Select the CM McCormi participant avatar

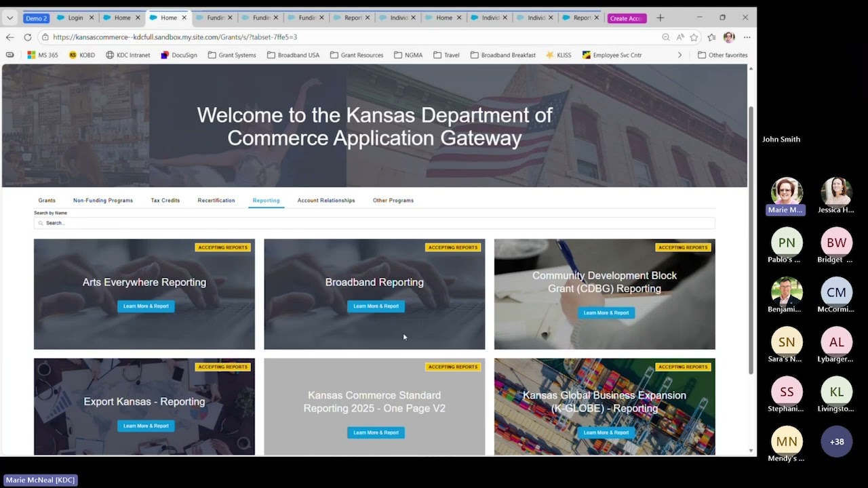836,292
